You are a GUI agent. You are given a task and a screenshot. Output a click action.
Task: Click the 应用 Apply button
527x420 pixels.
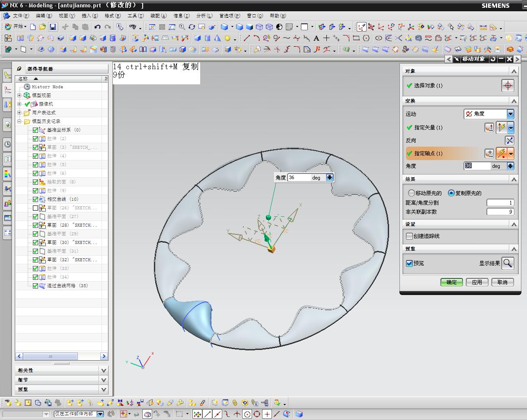click(x=477, y=282)
